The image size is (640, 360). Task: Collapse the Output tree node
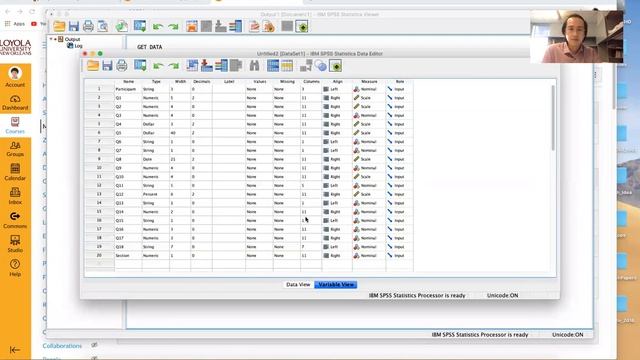(x=51, y=39)
